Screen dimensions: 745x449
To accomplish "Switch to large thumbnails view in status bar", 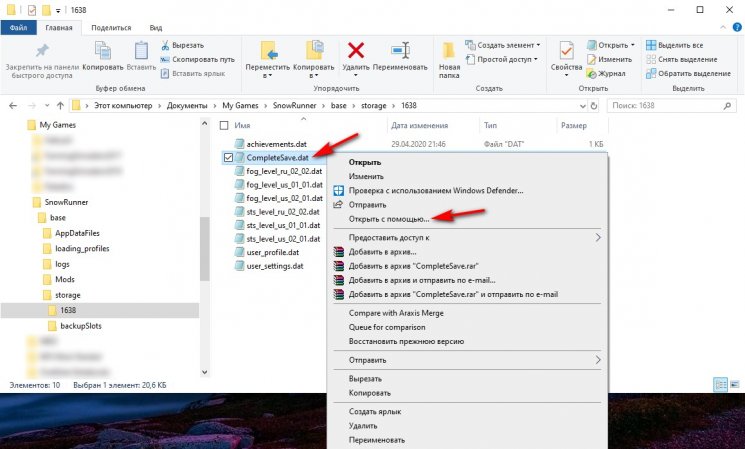I will click(734, 384).
